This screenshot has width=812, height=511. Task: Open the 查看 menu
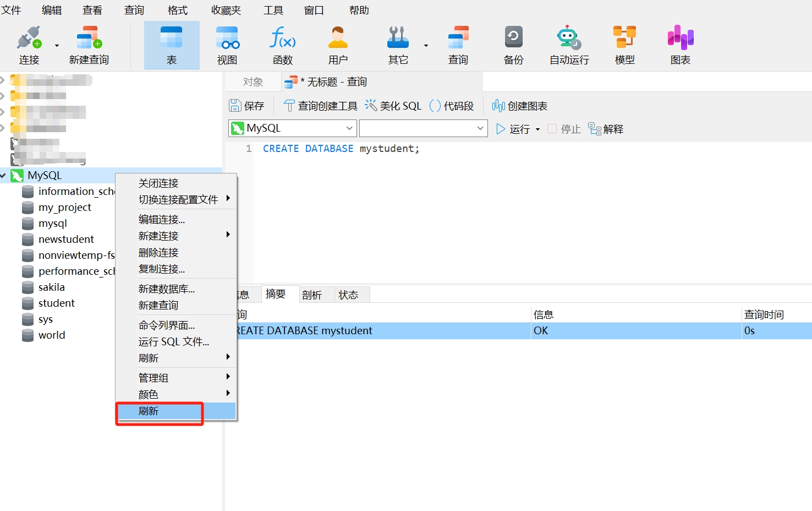pos(92,10)
